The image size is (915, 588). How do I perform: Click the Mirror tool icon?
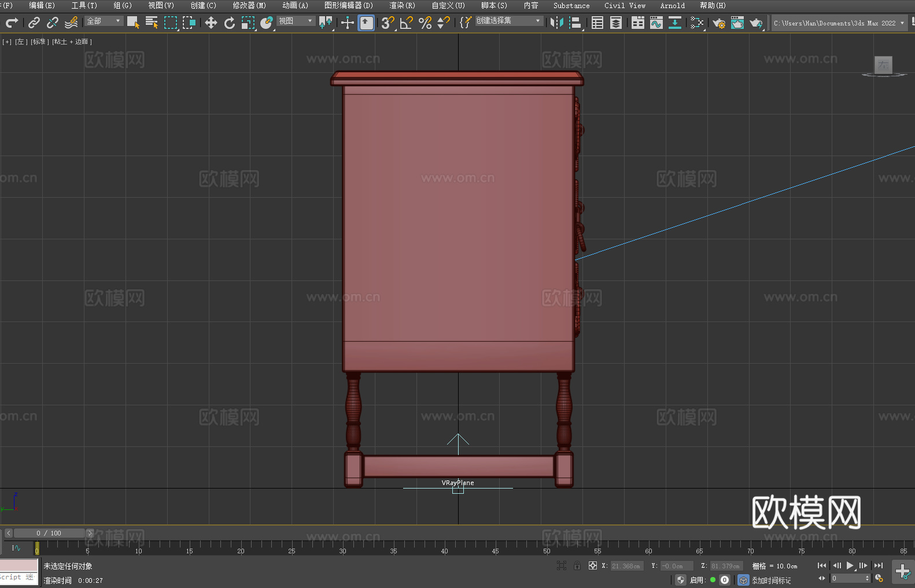557,23
